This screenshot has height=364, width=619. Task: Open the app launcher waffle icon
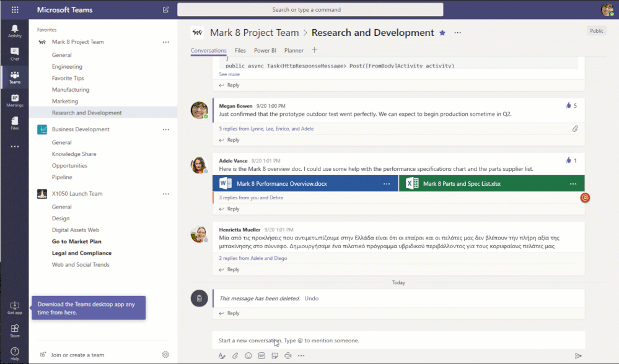(15, 10)
